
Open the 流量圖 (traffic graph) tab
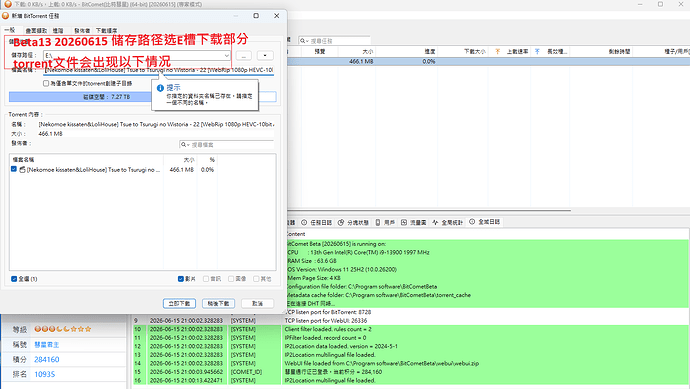pos(413,223)
